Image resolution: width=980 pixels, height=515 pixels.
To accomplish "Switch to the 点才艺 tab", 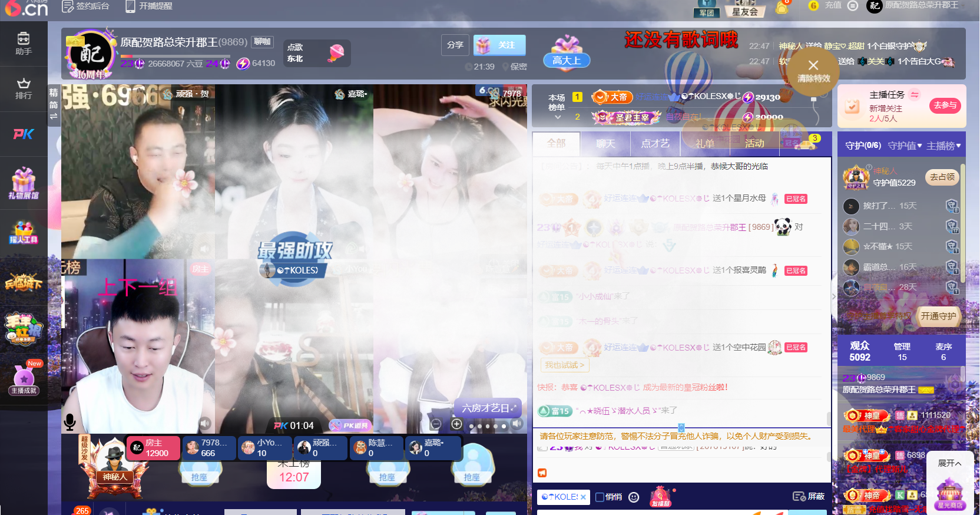I will pyautogui.click(x=655, y=143).
